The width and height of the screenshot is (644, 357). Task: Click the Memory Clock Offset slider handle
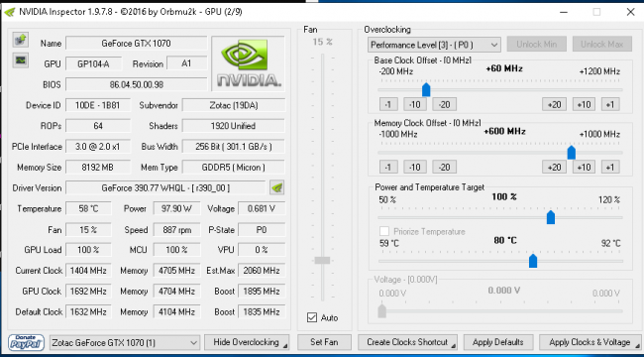point(571,152)
